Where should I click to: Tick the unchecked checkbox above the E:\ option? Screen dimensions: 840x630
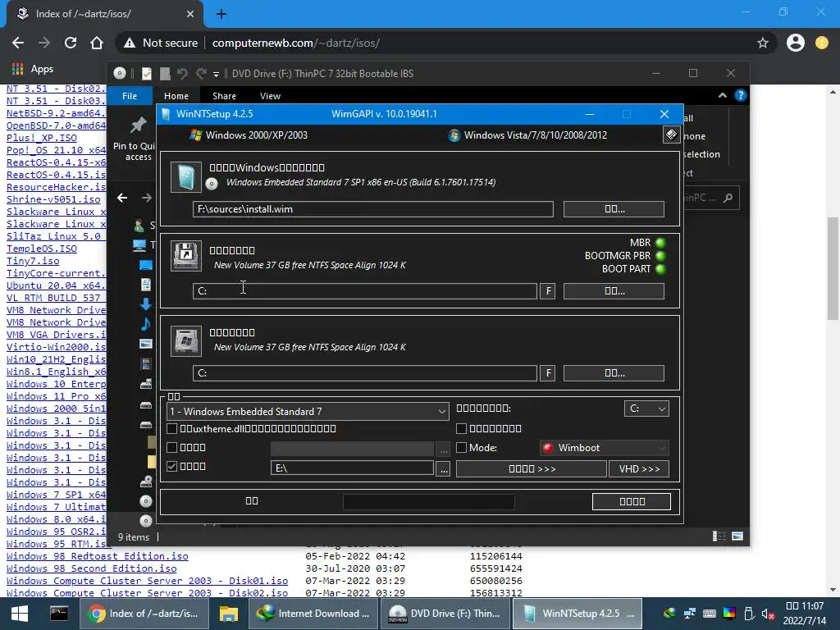click(x=172, y=447)
